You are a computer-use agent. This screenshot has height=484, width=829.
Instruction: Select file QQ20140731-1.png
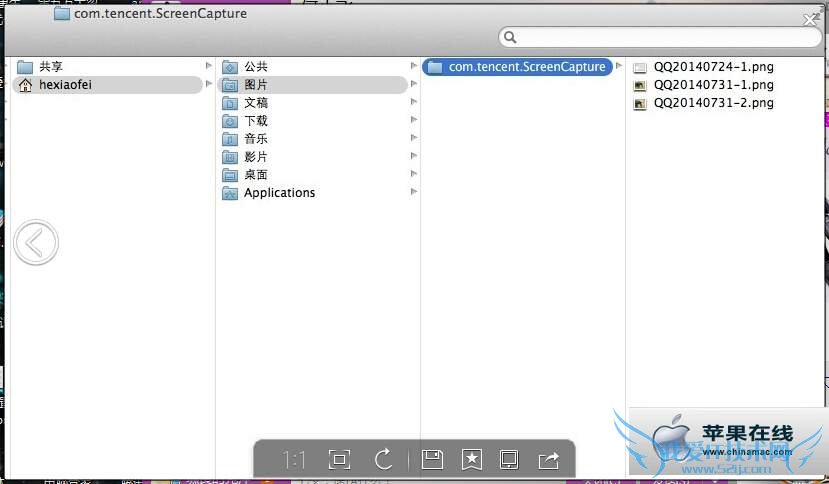(x=713, y=85)
